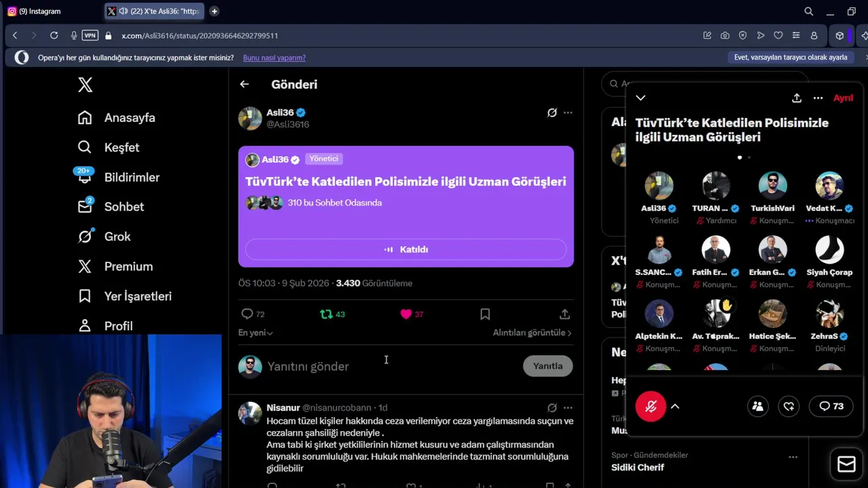Open browser tab search magnifier
This screenshot has height=488, width=868.
(808, 11)
